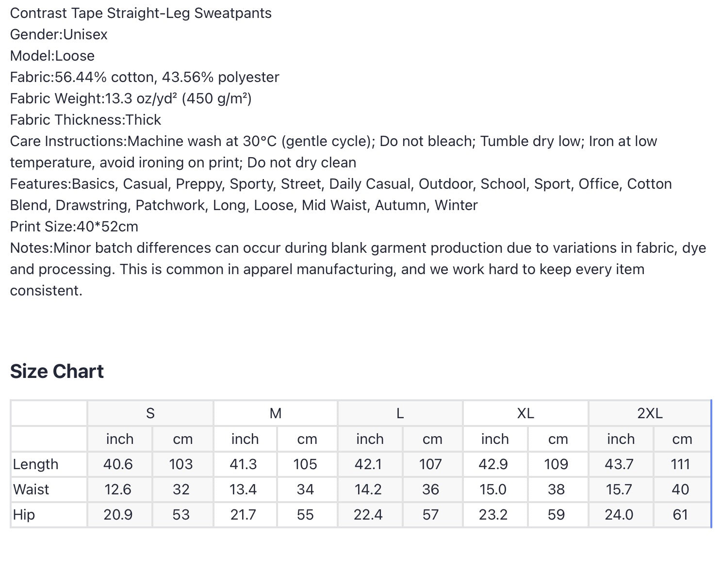The image size is (722, 588).
Task: Select the L size column header
Action: click(400, 413)
